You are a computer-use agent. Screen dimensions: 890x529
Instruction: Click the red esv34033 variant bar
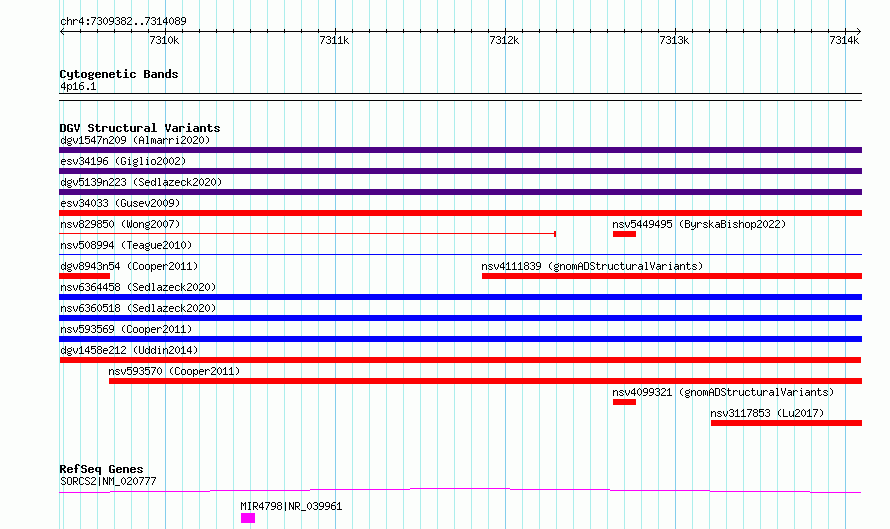click(460, 213)
